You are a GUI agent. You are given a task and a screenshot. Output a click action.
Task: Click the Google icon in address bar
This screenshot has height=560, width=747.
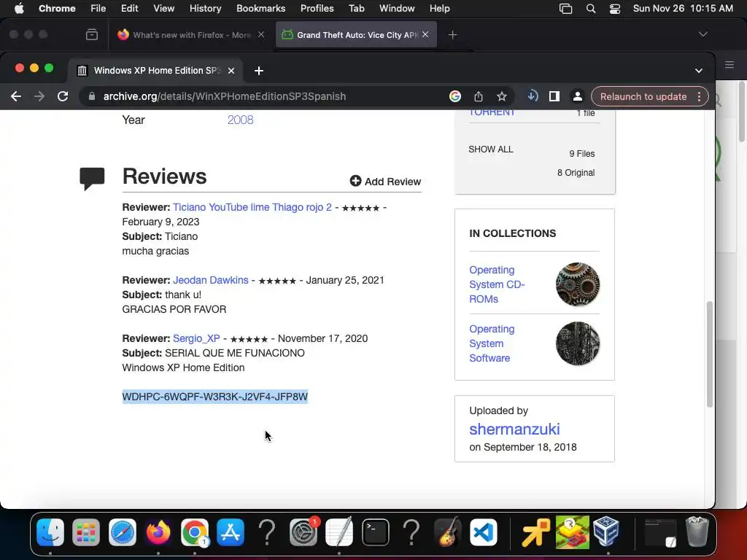click(455, 96)
